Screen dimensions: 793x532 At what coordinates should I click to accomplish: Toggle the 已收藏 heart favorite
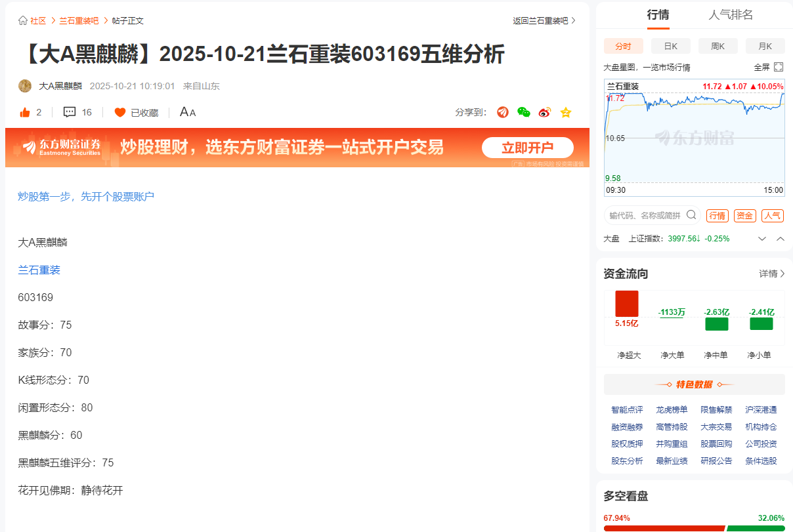point(120,112)
